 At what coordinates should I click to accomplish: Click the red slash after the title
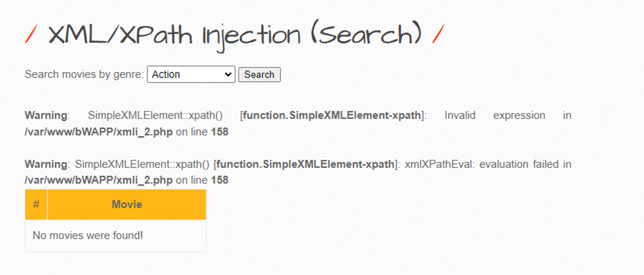(x=438, y=34)
